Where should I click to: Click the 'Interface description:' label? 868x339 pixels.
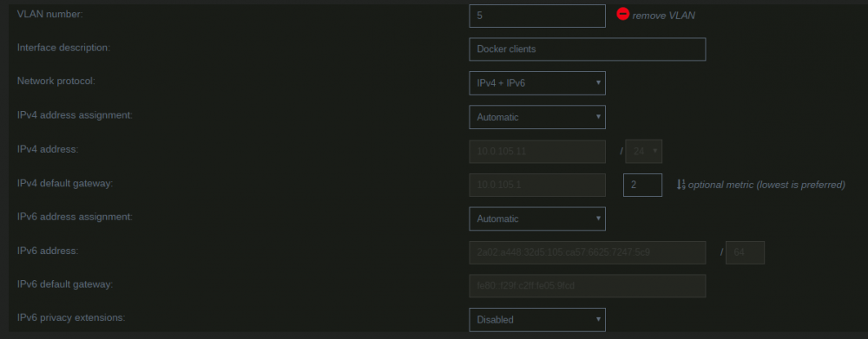[x=64, y=48]
